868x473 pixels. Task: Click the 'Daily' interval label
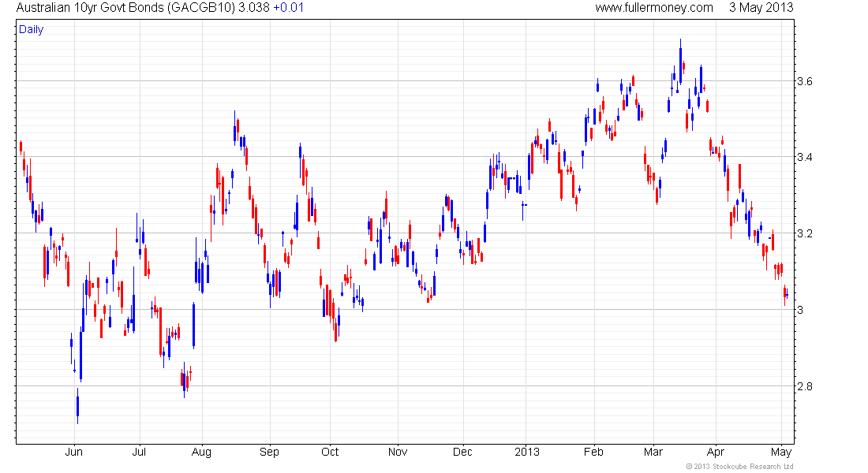tap(31, 30)
